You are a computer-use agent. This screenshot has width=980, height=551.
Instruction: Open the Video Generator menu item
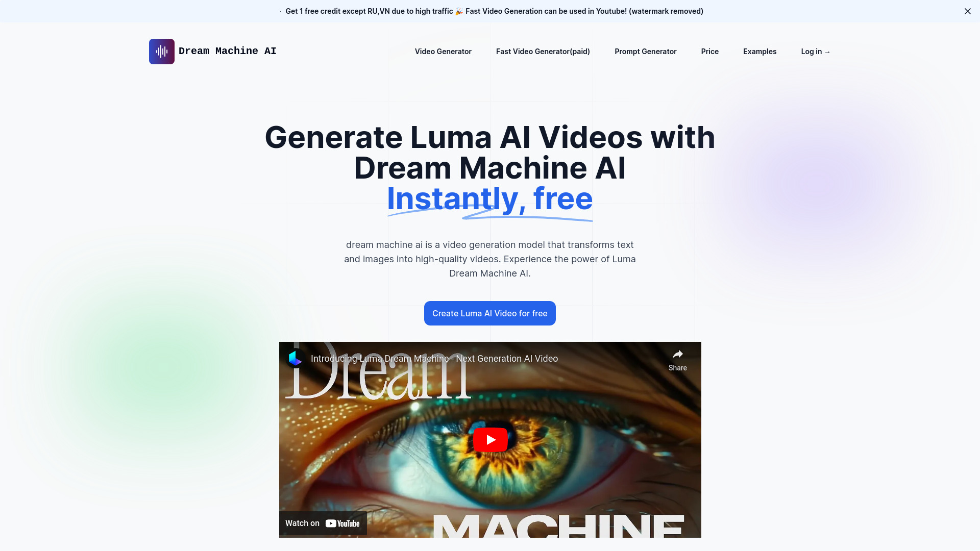click(443, 51)
